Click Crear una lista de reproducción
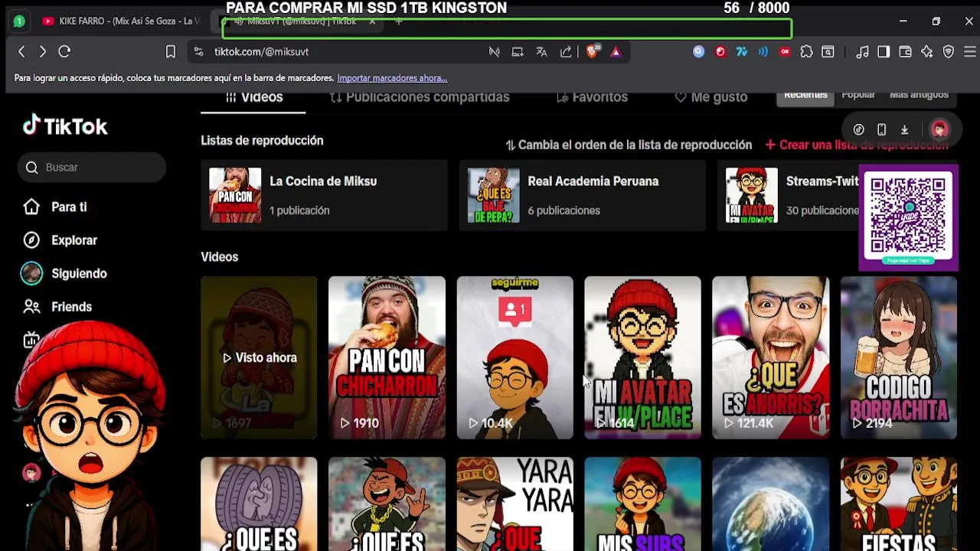This screenshot has height=551, width=980. (856, 145)
